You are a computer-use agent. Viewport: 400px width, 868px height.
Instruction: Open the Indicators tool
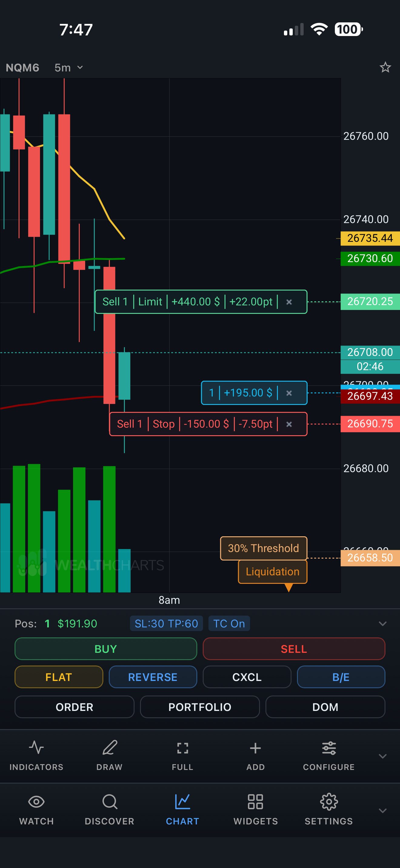[36, 754]
